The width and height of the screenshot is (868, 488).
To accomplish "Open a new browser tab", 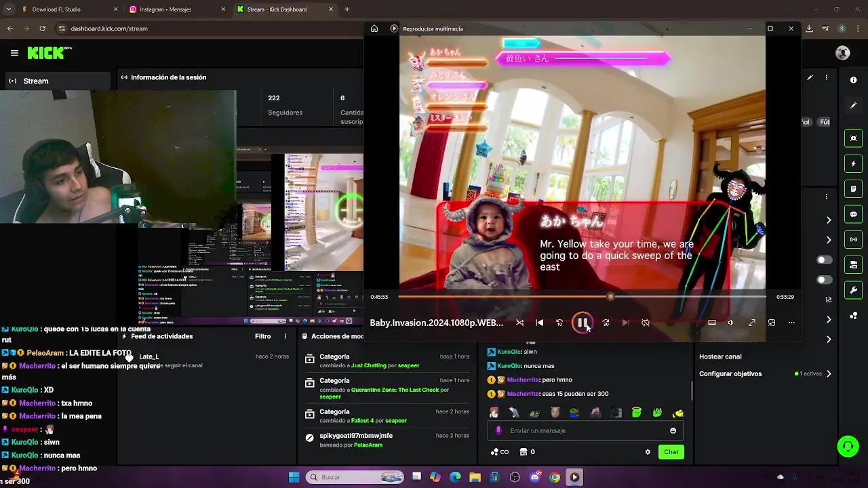I will tap(347, 9).
